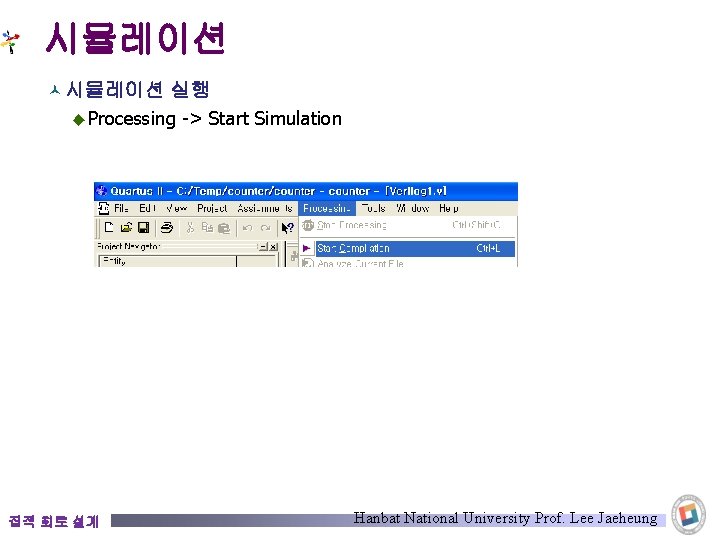The height and width of the screenshot is (540, 720).
Task: Click the Stop Processing icon
Action: pyautogui.click(x=308, y=225)
